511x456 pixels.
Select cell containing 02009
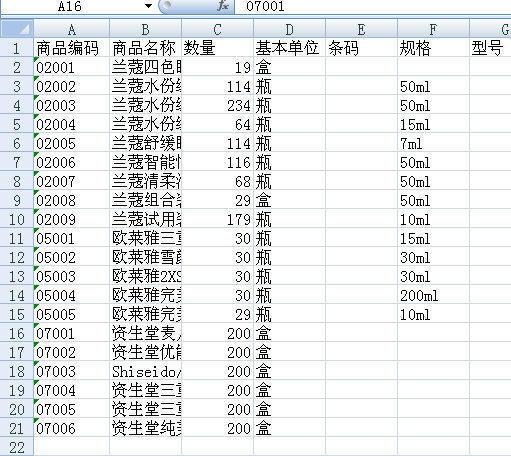click(72, 219)
